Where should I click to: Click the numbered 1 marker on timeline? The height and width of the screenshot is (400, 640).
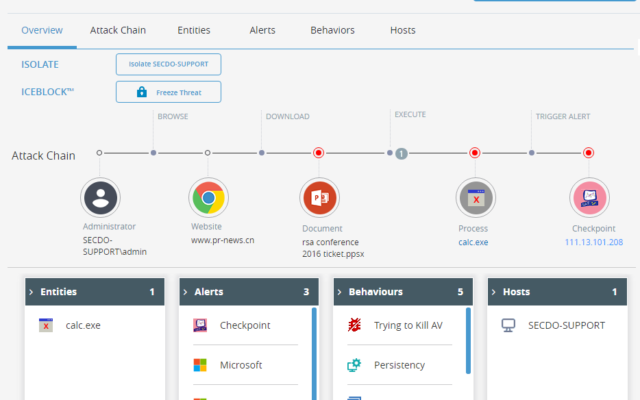pyautogui.click(x=401, y=153)
